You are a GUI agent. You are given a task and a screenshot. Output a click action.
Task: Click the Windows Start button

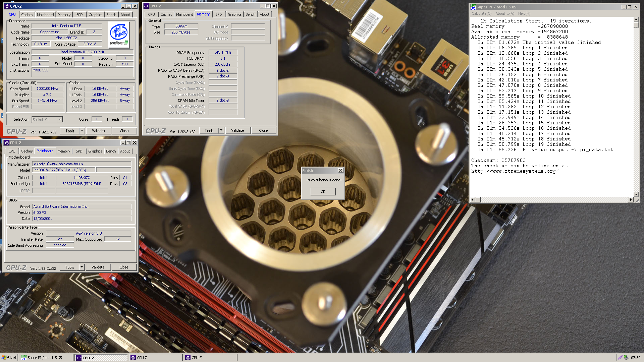[9, 358]
